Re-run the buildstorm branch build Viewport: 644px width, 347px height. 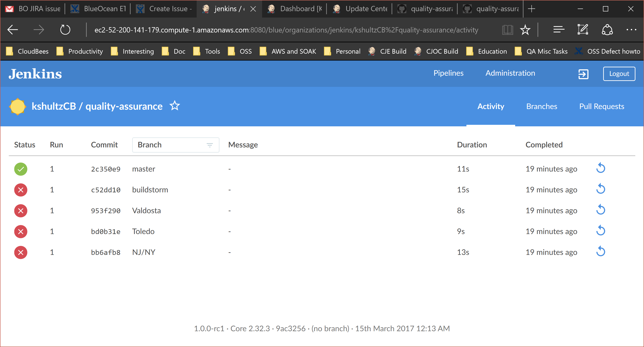click(x=600, y=189)
